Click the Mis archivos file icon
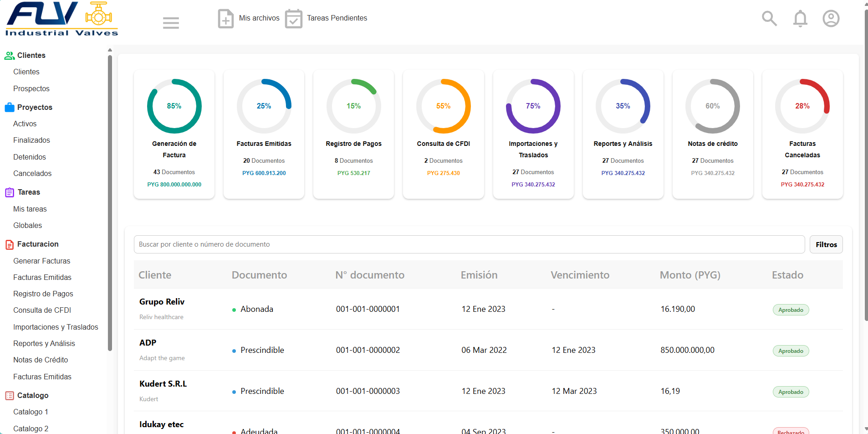Image resolution: width=868 pixels, height=434 pixels. coord(226,19)
